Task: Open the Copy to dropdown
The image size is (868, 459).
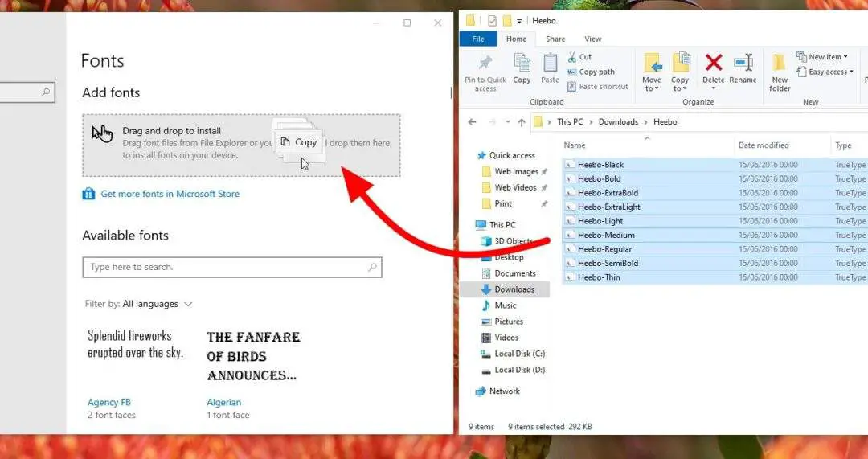Action: click(x=680, y=73)
